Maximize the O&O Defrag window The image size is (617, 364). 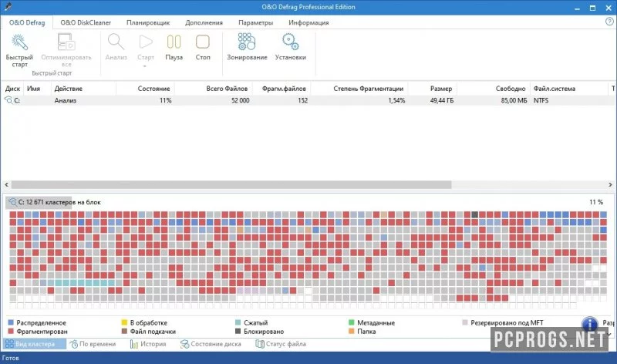point(592,8)
